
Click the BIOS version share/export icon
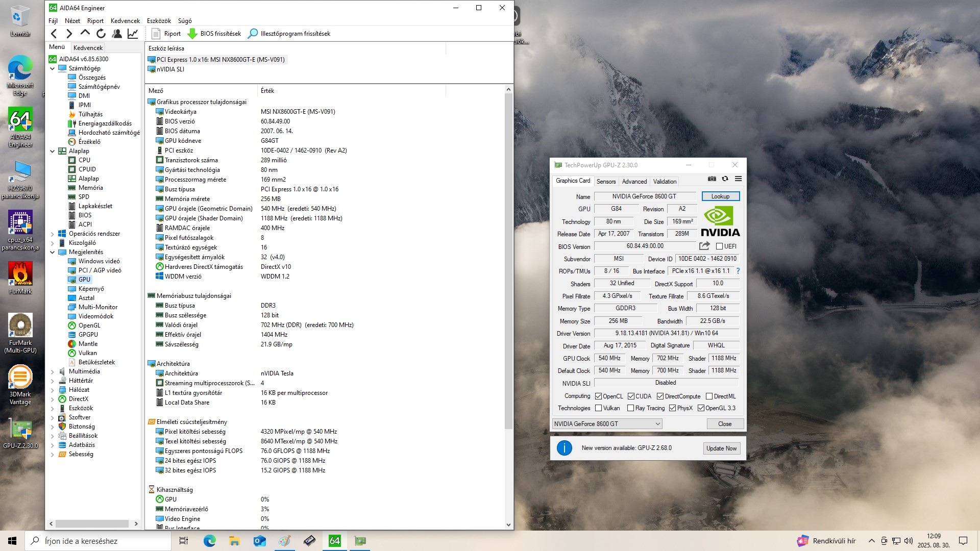704,246
